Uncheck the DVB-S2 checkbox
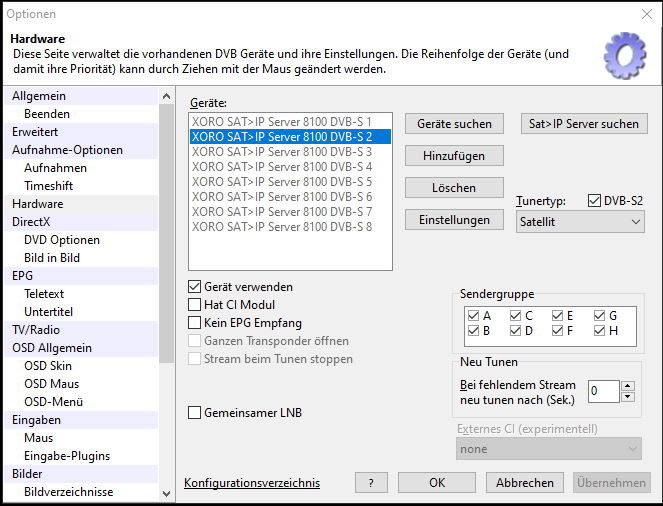Viewport: 663px width, 506px height. [x=595, y=201]
